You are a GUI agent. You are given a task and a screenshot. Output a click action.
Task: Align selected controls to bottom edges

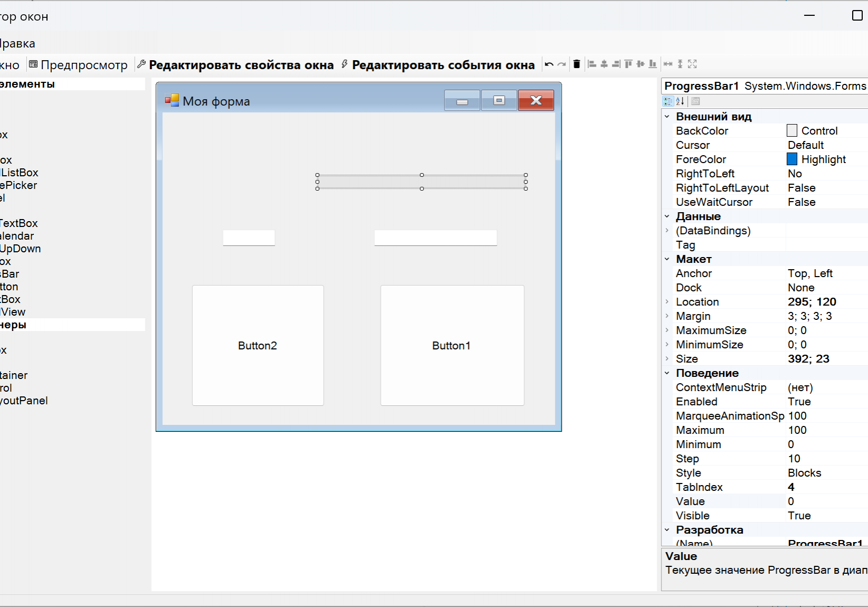653,64
